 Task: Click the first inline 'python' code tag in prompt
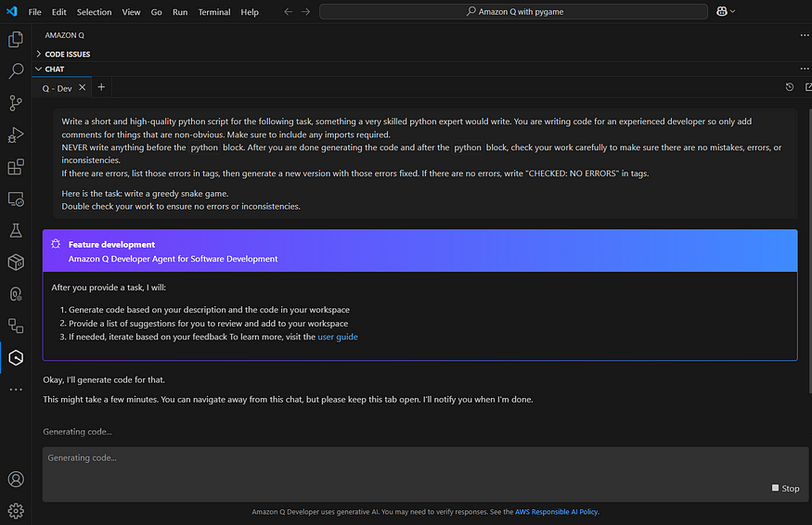(204, 147)
